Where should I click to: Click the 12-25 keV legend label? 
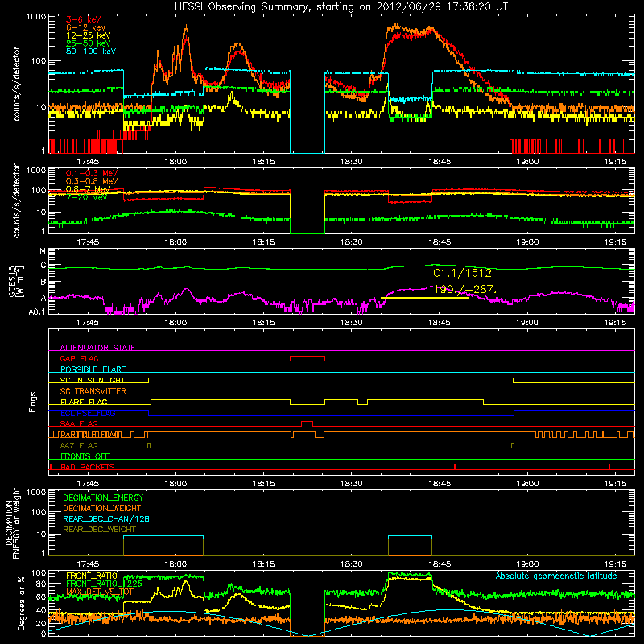point(89,35)
